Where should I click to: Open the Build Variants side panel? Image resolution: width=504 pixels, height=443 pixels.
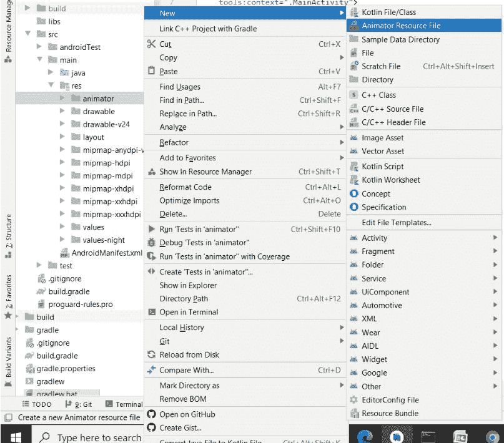(x=8, y=358)
